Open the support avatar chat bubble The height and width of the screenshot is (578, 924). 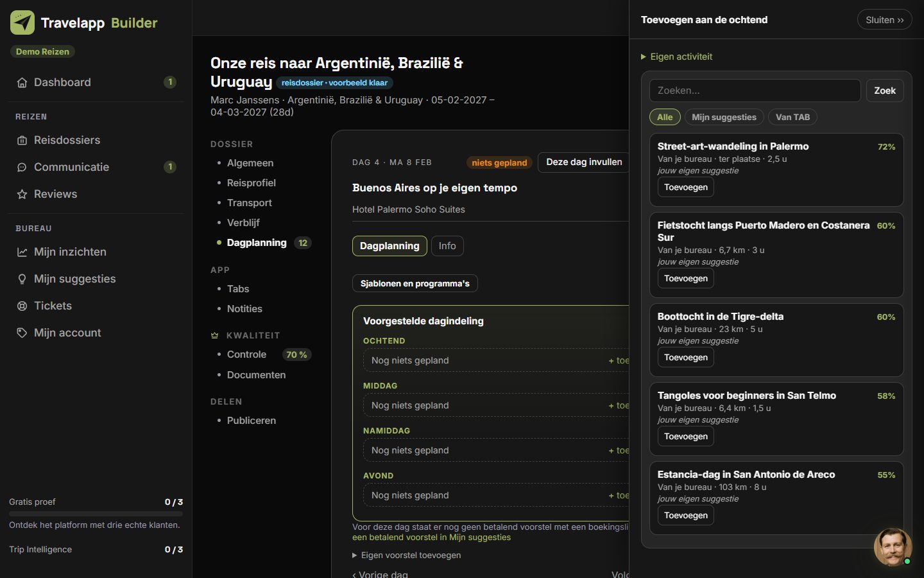click(x=893, y=547)
